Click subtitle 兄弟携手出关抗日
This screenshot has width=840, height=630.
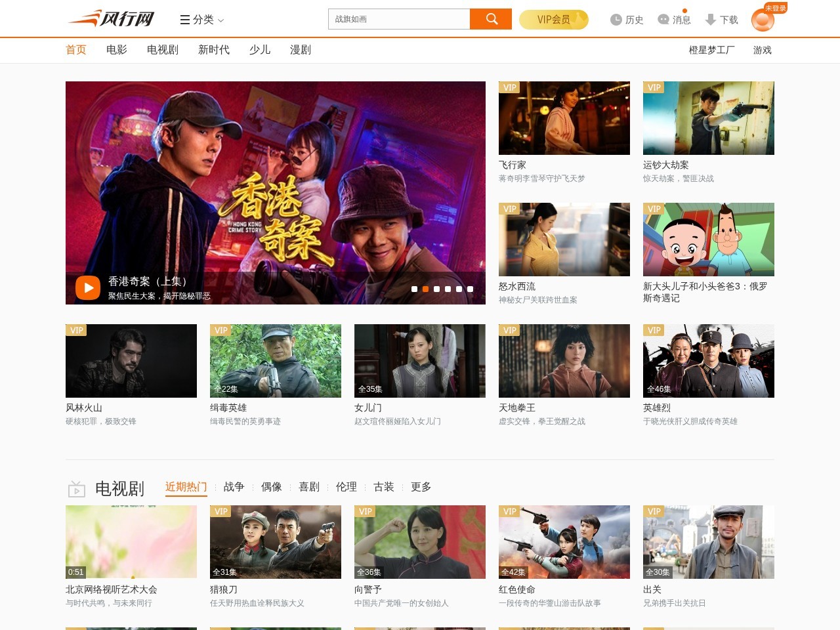pos(675,603)
